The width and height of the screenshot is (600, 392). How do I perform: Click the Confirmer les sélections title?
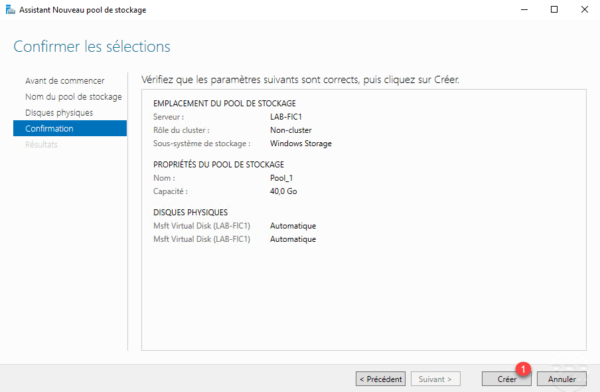point(92,47)
